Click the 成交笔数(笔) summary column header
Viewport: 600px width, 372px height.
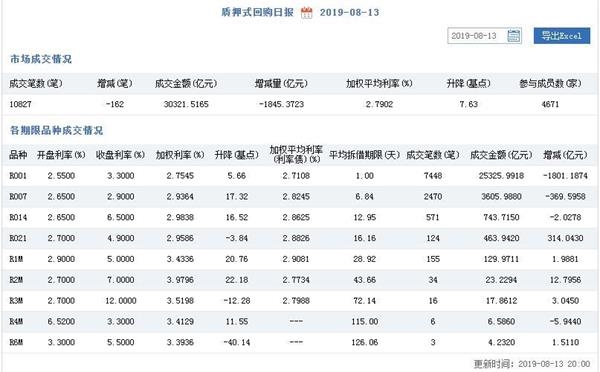36,83
